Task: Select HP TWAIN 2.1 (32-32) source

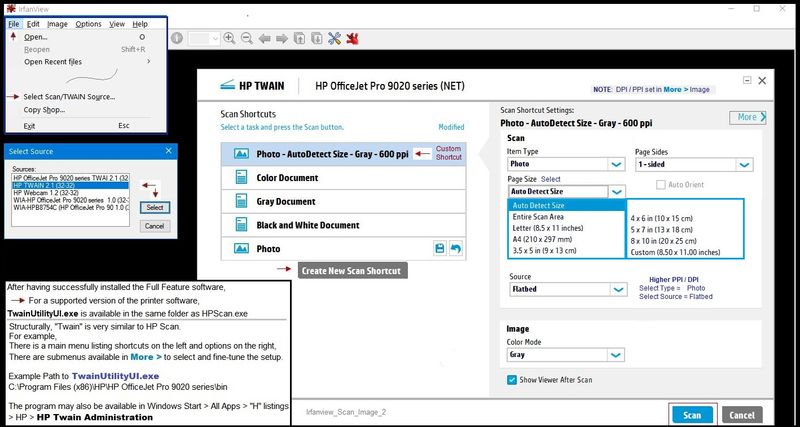Action: click(x=70, y=185)
